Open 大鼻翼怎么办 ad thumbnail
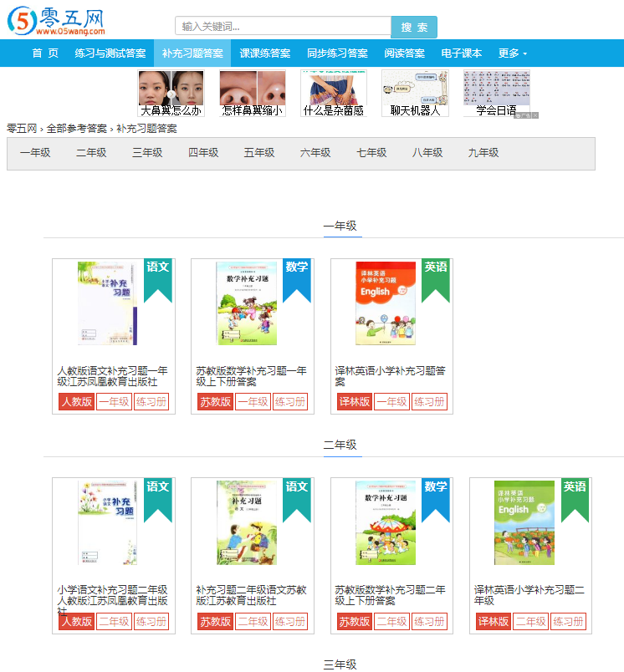The height and width of the screenshot is (672, 624). tap(171, 93)
